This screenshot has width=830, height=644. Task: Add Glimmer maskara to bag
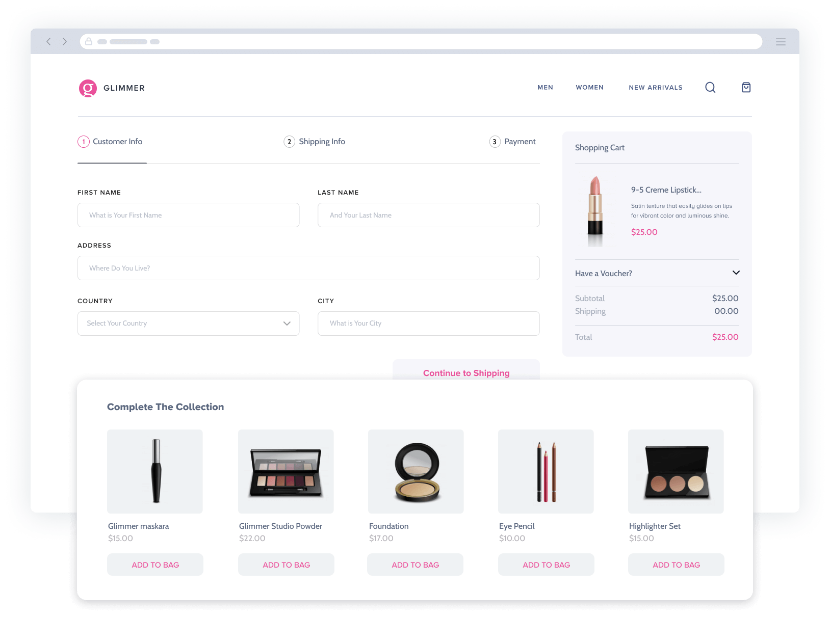click(x=155, y=565)
